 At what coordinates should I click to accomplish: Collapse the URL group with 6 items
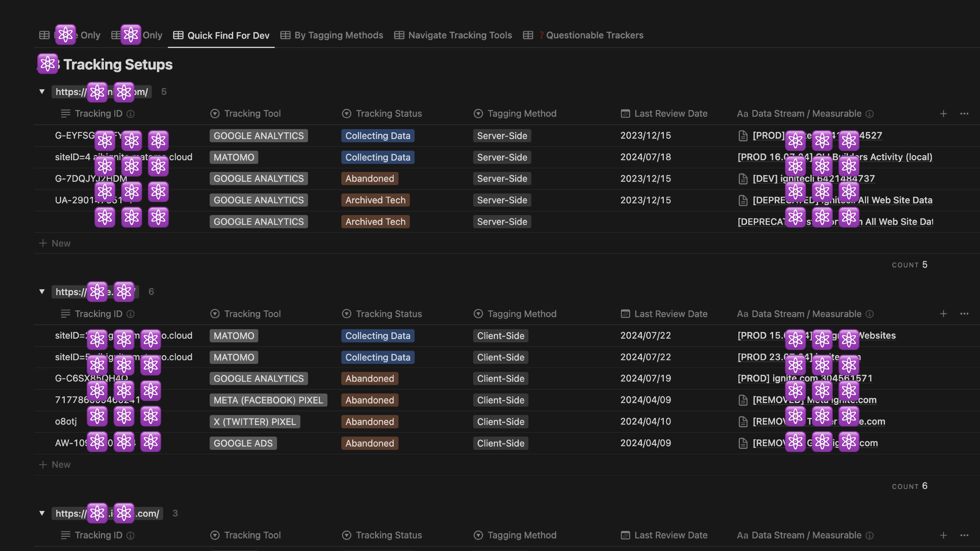(42, 292)
